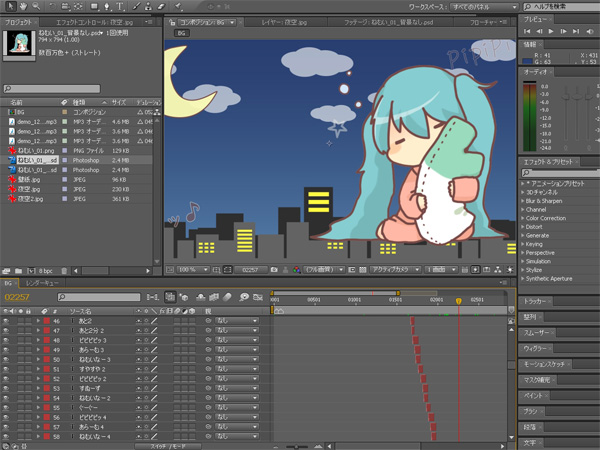Toggle visibility of layer 50 ねむいなー3
Screen dimensions: 600x450
[6, 359]
